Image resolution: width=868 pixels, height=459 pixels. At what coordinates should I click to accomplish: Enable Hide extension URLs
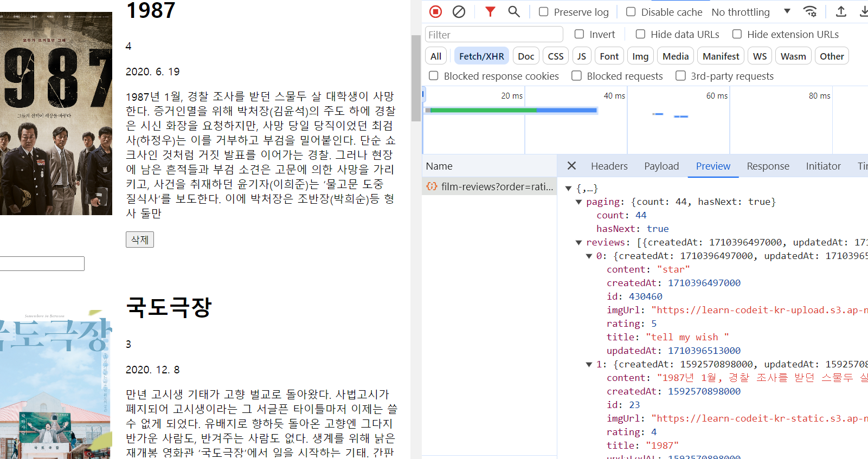tap(737, 34)
